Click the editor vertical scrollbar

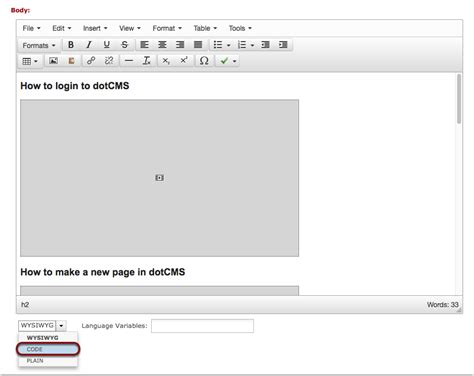pos(459,99)
